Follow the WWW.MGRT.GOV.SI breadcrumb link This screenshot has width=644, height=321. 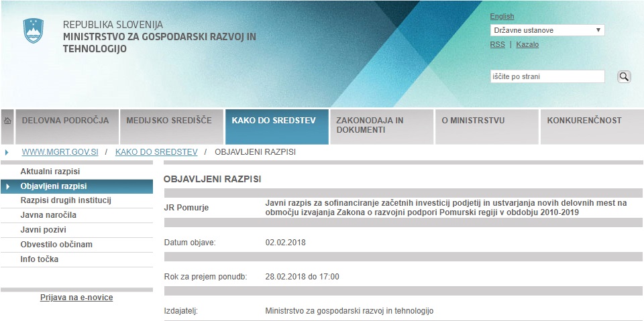[60, 152]
